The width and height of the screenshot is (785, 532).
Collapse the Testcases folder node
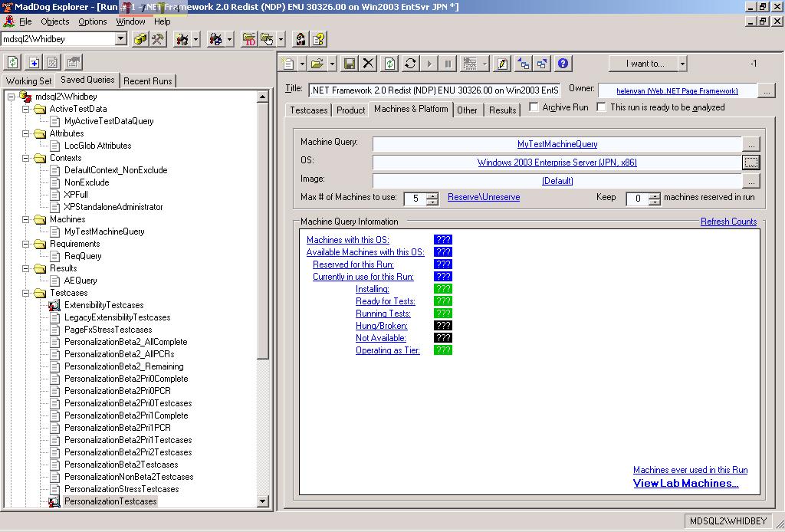25,294
